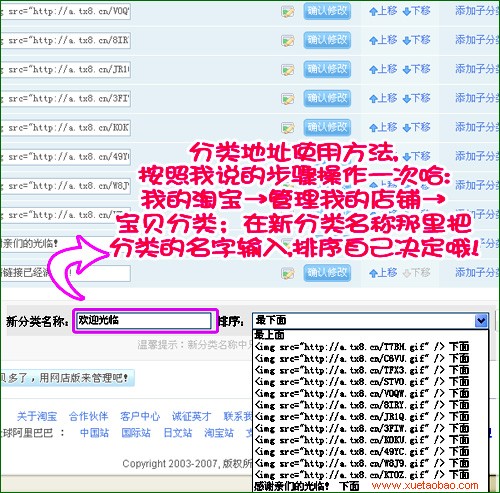The width and height of the screenshot is (500, 493).
Task: Click the 用网店版来管理吧 banner
Action: 67,378
